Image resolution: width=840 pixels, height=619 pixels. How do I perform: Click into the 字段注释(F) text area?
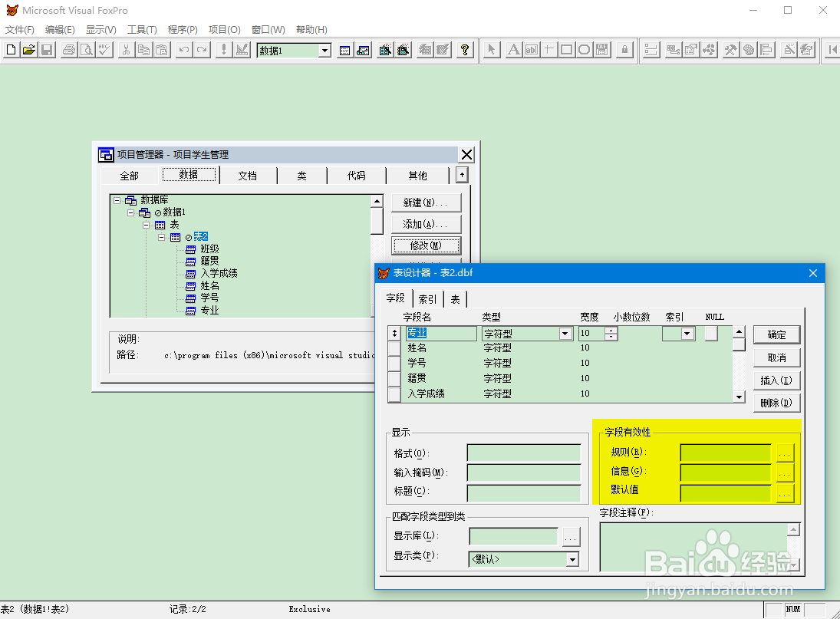[694, 547]
